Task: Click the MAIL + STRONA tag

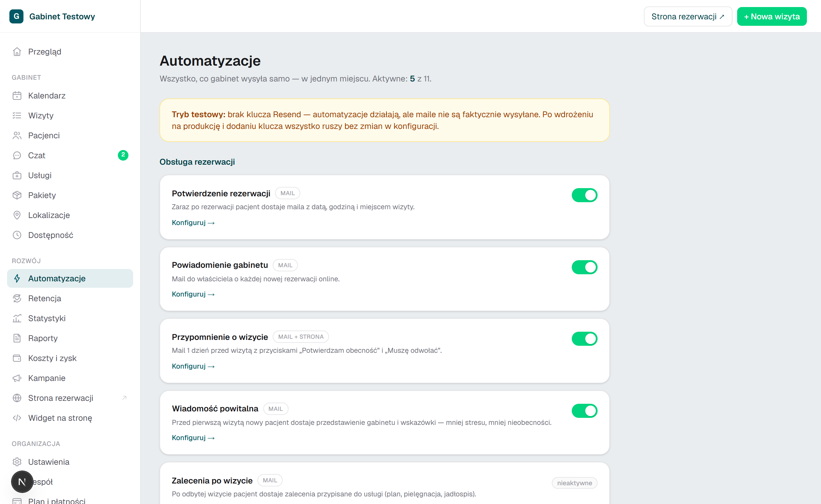Action: [301, 337]
